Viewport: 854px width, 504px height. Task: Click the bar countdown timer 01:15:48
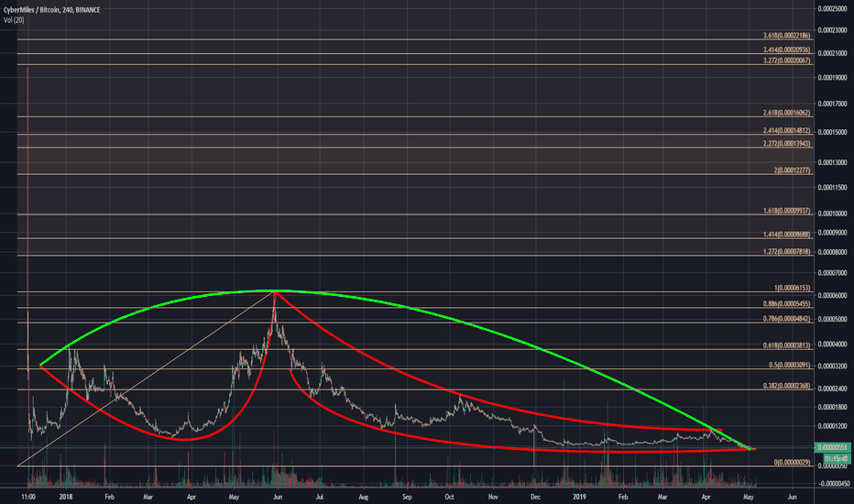click(836, 458)
